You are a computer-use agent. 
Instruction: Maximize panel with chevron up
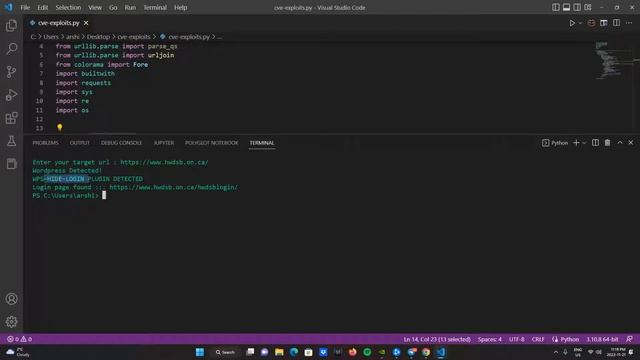620,142
